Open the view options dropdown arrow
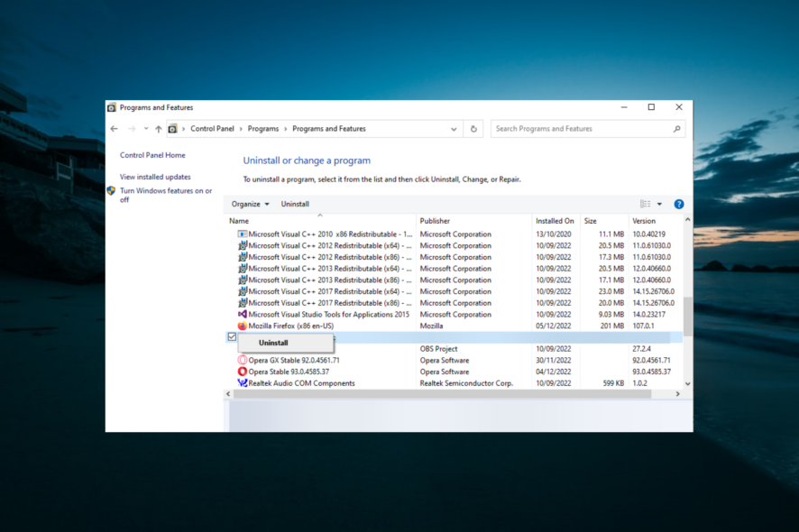Image resolution: width=799 pixels, height=532 pixels. pos(659,204)
